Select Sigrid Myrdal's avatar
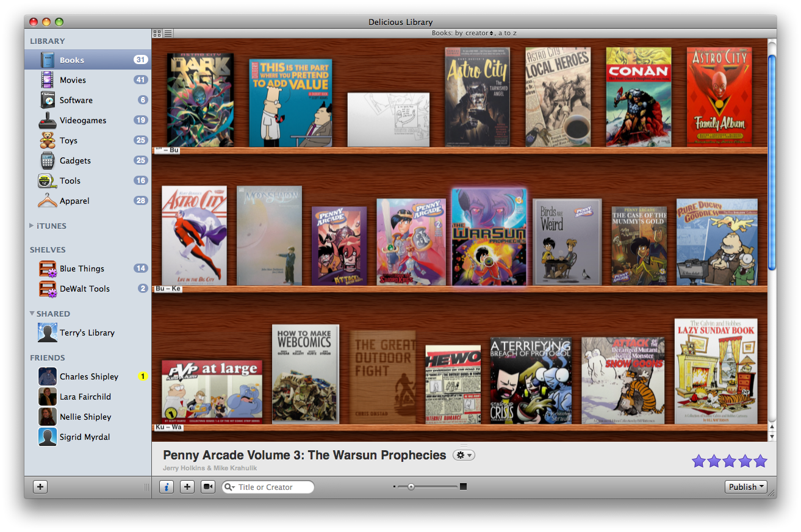This screenshot has width=801, height=532. point(48,437)
